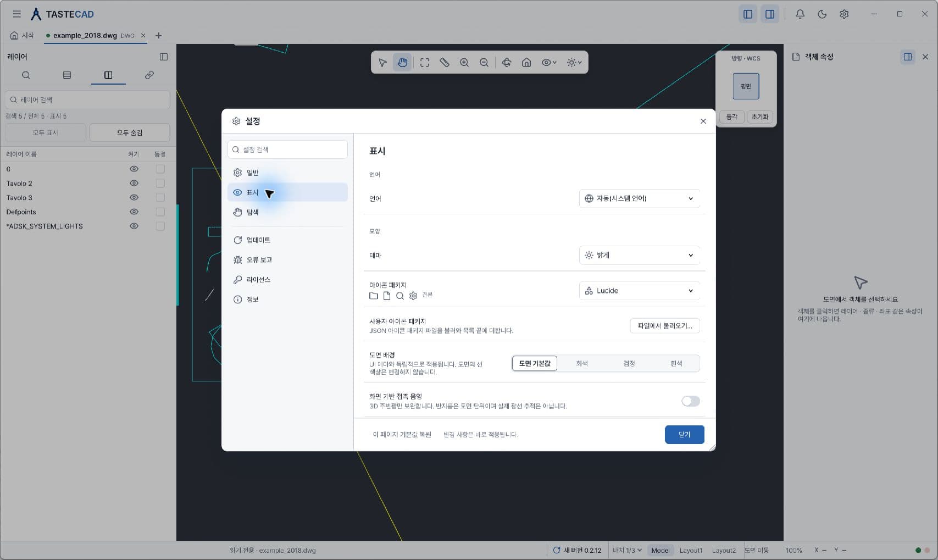Choose 흰색 drawing background option
This screenshot has width=938, height=560.
tap(676, 364)
